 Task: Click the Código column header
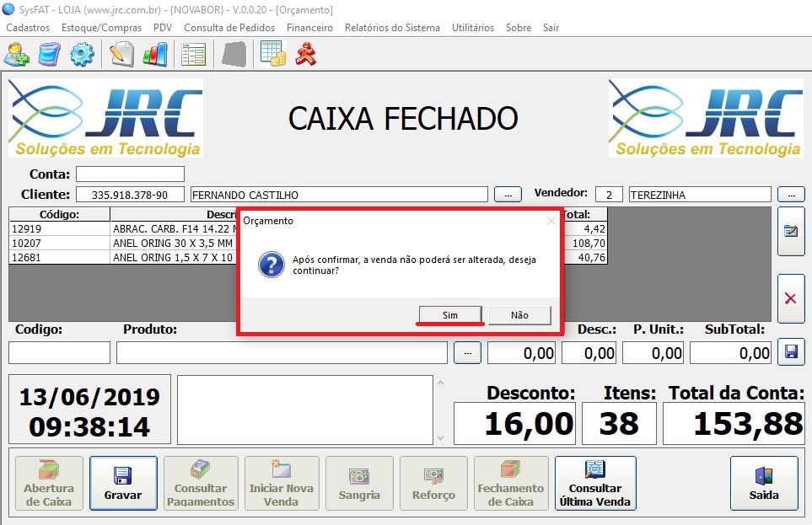60,214
